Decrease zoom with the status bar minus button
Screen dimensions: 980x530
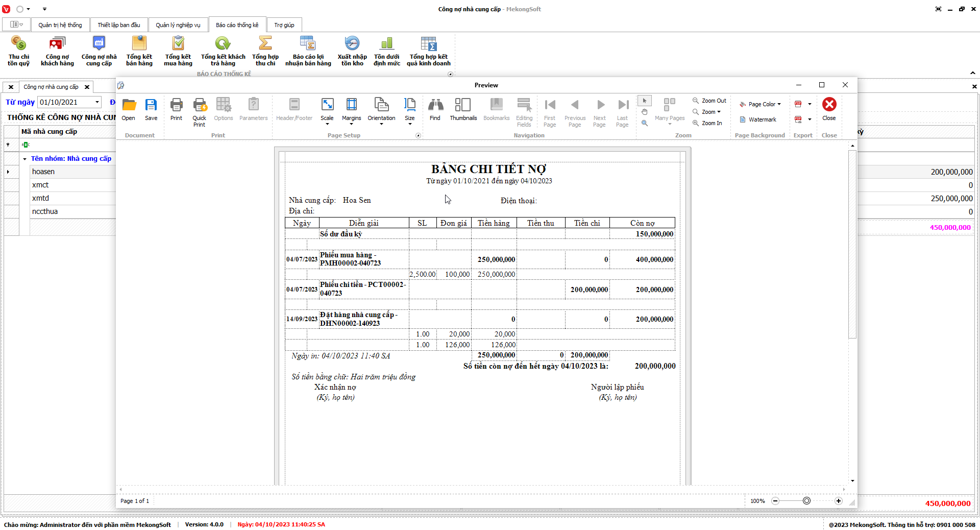point(775,501)
